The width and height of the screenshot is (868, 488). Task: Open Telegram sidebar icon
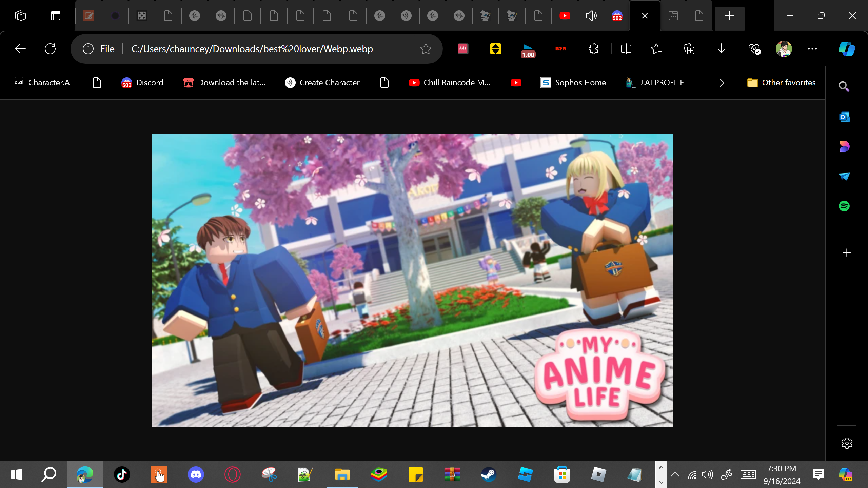844,176
